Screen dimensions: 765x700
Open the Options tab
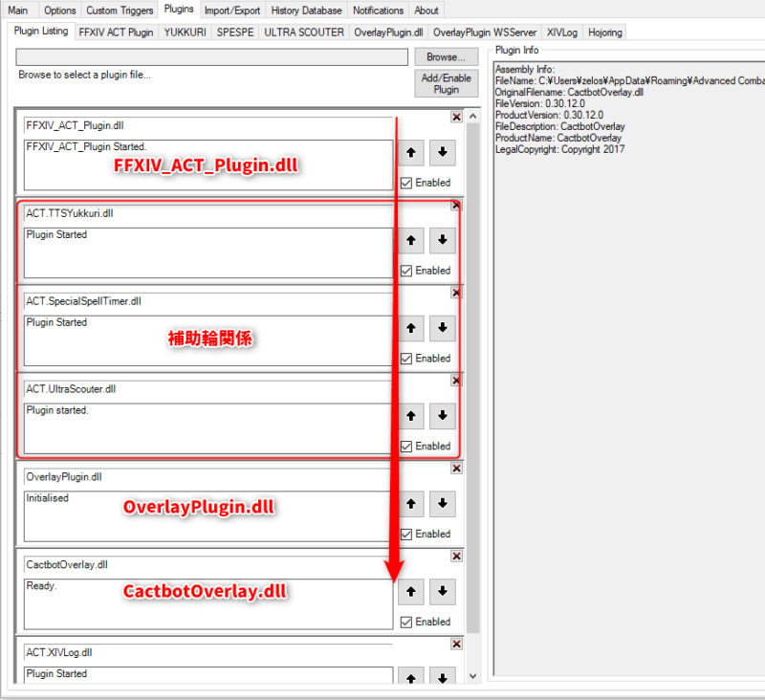tap(60, 11)
